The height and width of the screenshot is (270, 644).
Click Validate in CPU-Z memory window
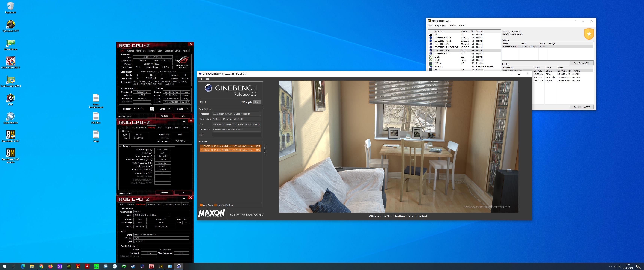point(164,193)
